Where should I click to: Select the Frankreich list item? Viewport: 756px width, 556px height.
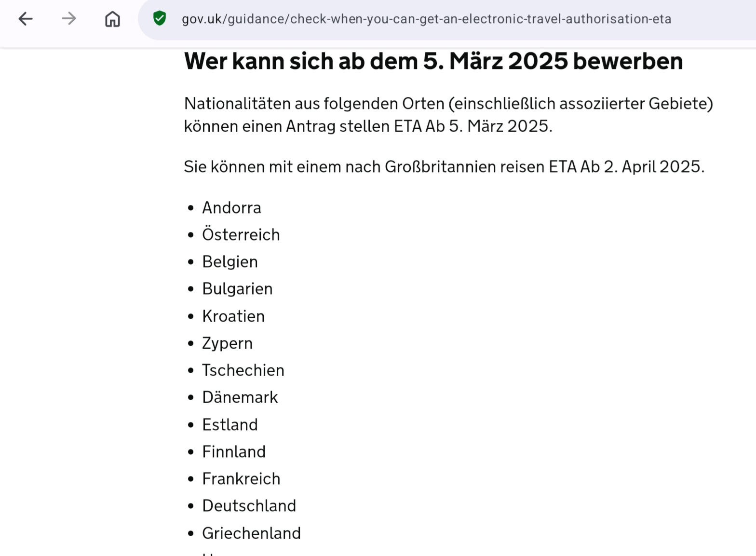(x=241, y=479)
